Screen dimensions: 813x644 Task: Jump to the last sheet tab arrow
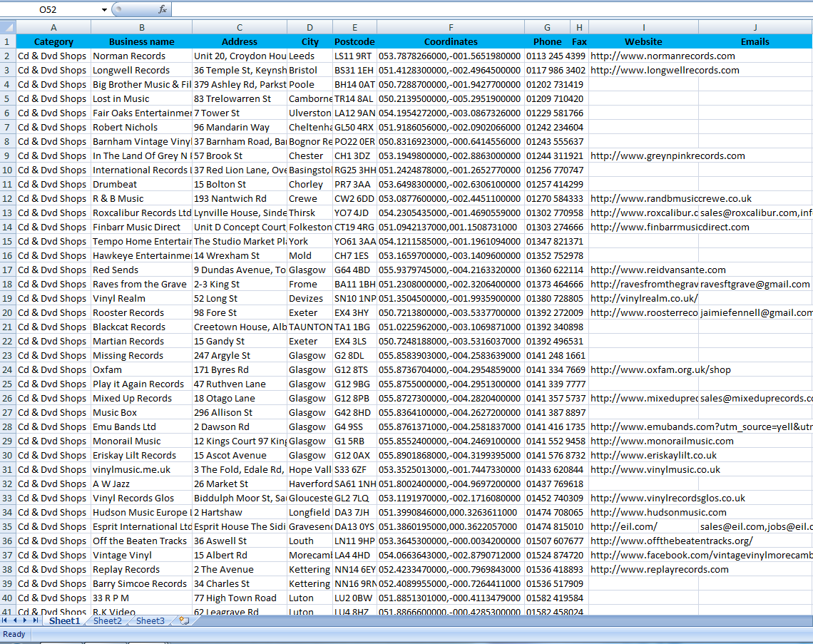click(x=35, y=620)
